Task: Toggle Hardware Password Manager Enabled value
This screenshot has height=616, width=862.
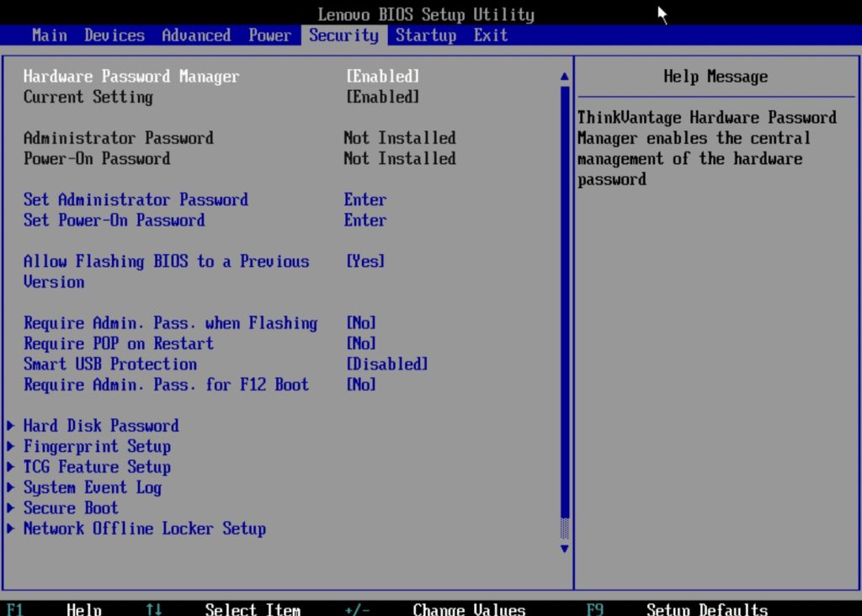Action: (383, 77)
